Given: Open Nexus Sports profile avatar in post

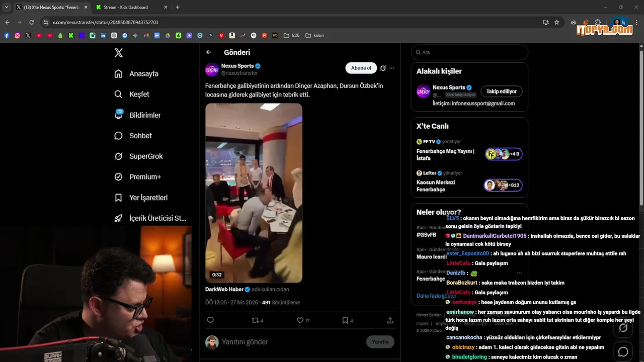Looking at the screenshot, I should pos(212,69).
